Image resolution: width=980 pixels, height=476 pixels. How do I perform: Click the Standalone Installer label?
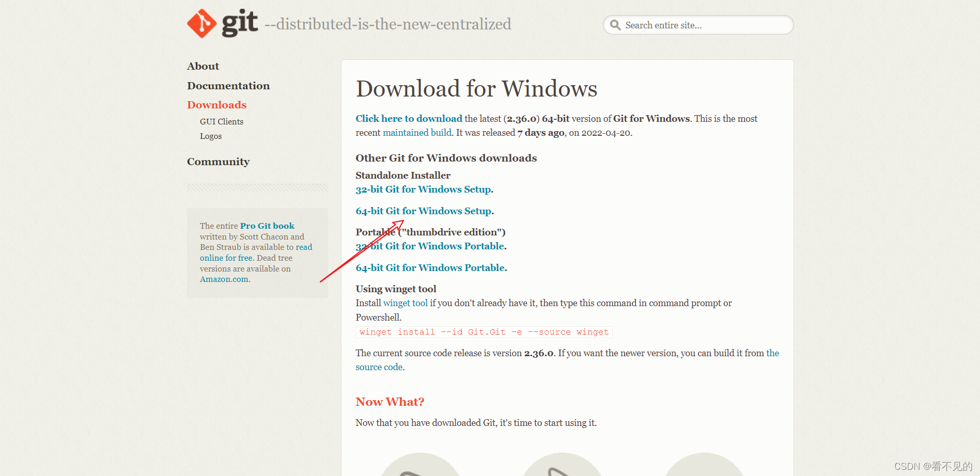(x=403, y=176)
